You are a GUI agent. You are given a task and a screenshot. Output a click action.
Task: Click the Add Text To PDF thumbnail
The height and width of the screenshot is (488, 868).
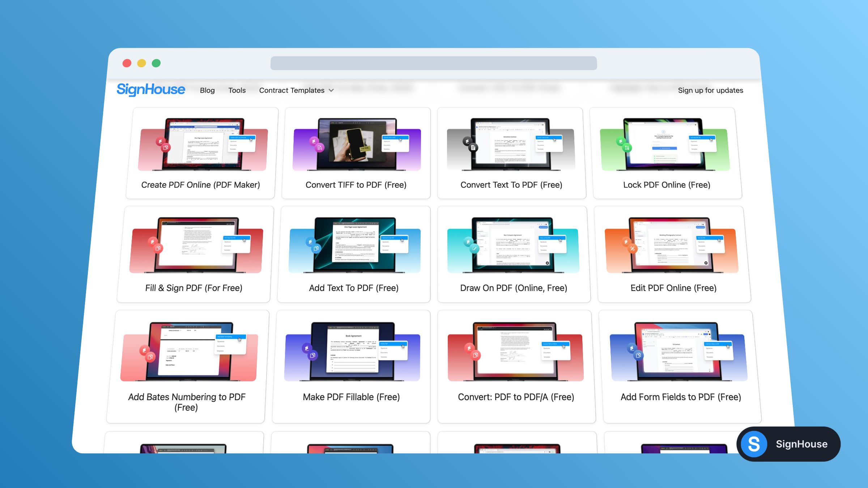tap(354, 245)
